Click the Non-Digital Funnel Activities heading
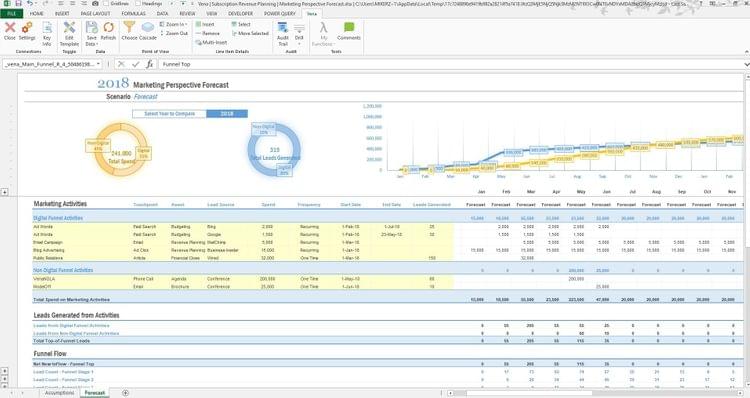Screen dimensions: 750x398 click(63, 270)
